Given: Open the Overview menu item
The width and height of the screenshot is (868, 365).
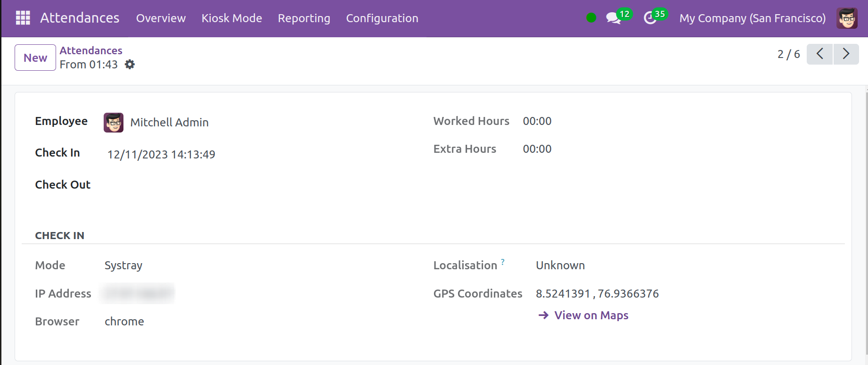Looking at the screenshot, I should pyautogui.click(x=161, y=18).
